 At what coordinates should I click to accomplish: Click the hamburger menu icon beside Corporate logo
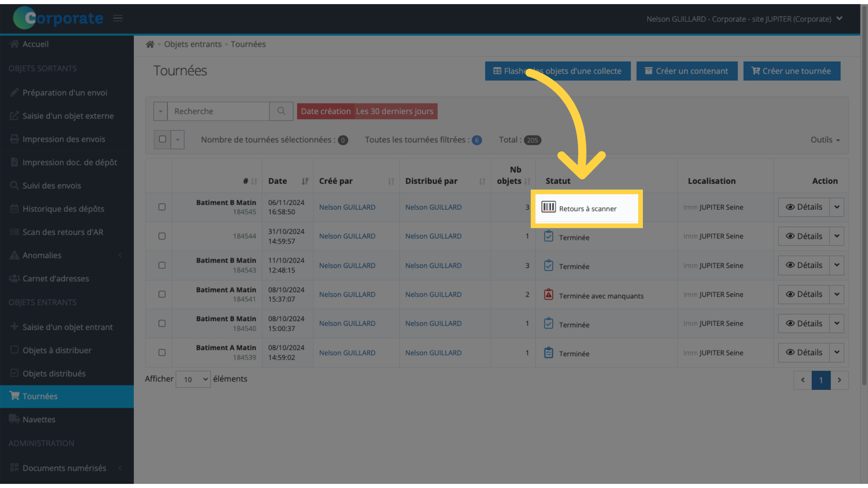click(x=118, y=19)
